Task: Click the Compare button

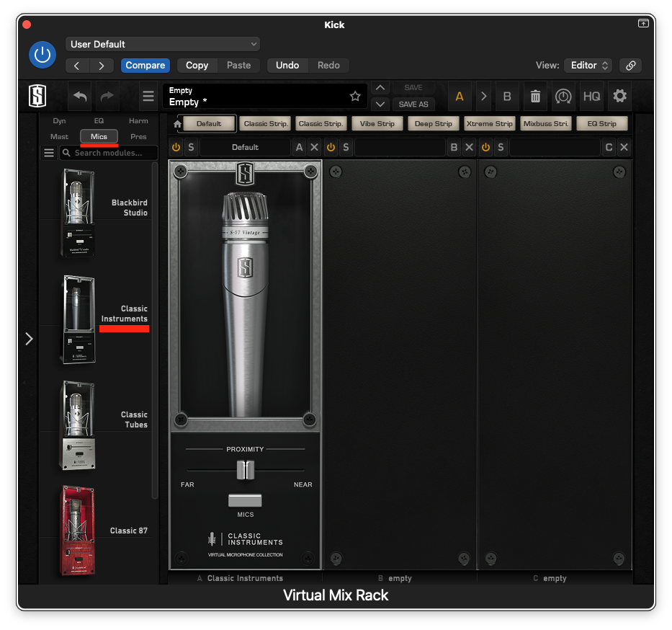Action: point(145,65)
